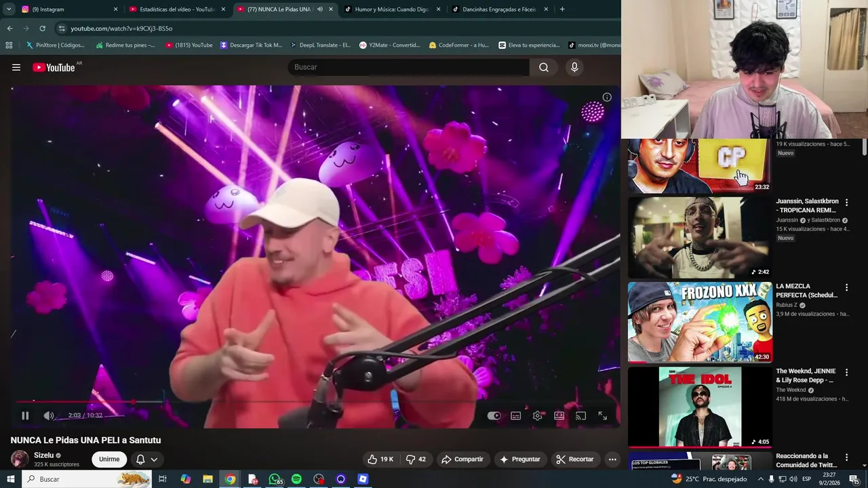Open THE IDOL video thumbnail

pos(700,407)
